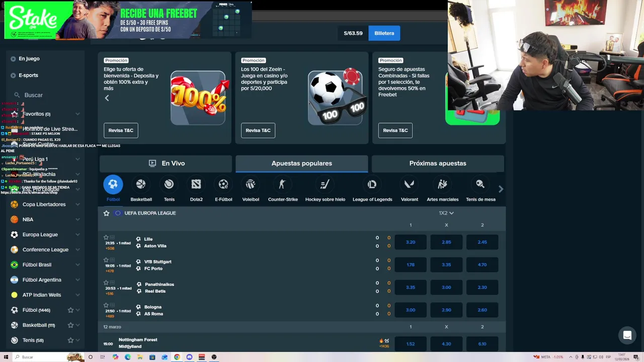The height and width of the screenshot is (362, 644).
Task: Select the Tenis de mesa icon
Action: click(x=480, y=185)
